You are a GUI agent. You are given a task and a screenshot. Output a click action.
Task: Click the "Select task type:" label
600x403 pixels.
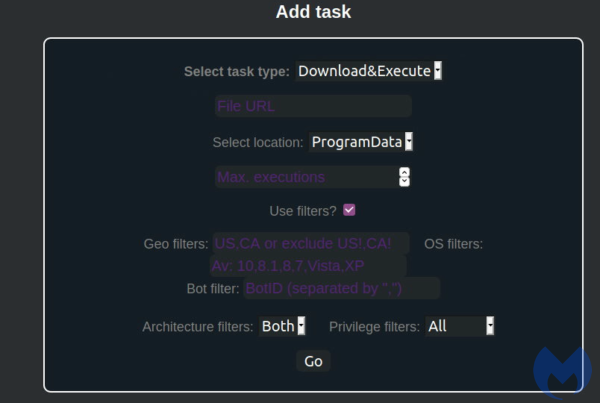237,72
